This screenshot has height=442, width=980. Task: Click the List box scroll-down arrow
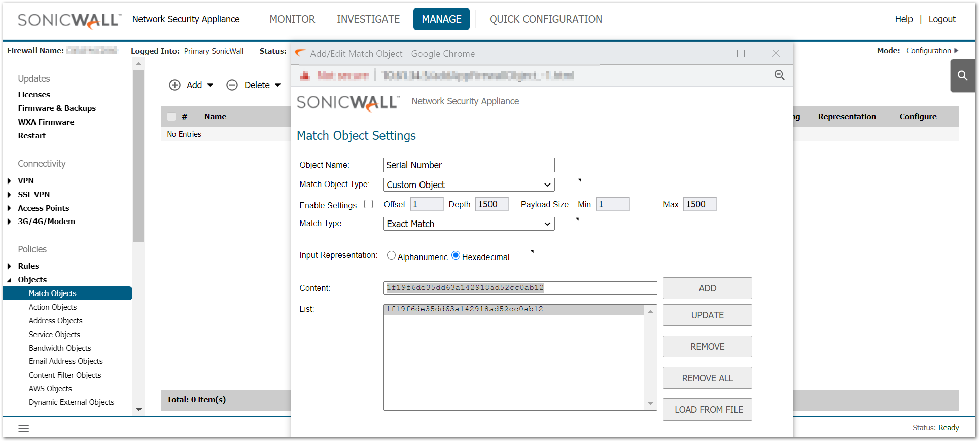650,403
